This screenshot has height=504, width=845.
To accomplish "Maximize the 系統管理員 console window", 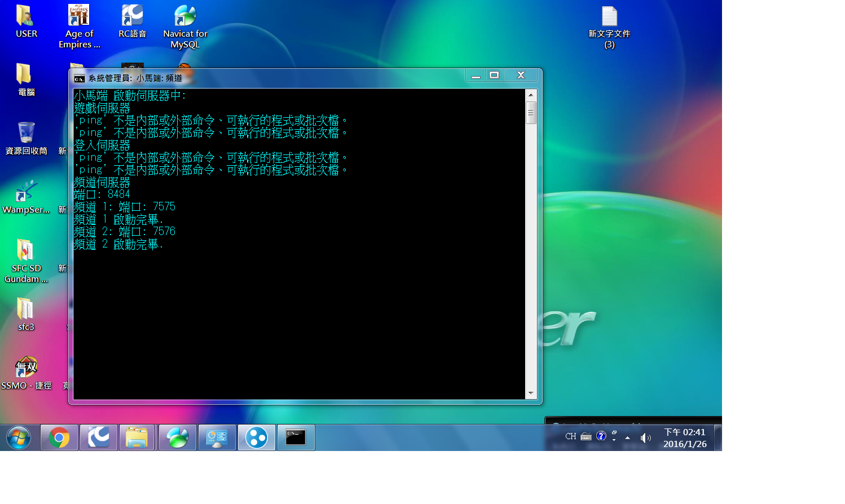I will pyautogui.click(x=494, y=76).
